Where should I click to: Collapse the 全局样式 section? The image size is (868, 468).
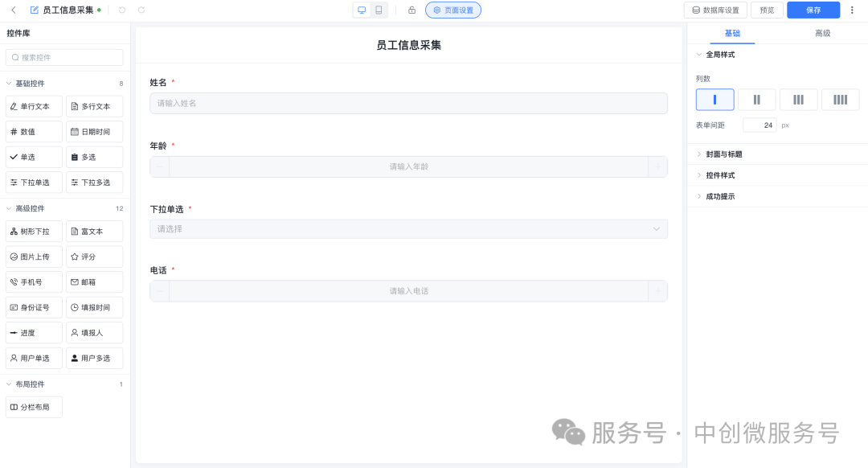699,55
